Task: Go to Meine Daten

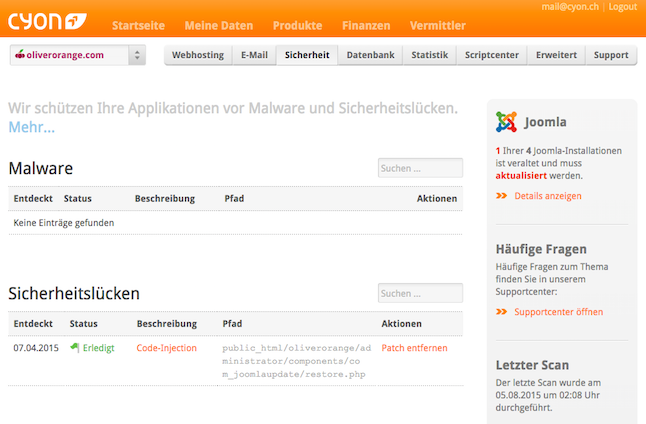Action: 219,26
